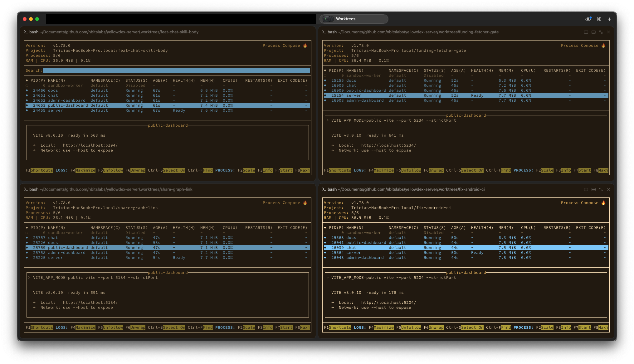Select server row in feat-chat-skill-body pane
This screenshot has height=364, width=634.
tap(168, 110)
